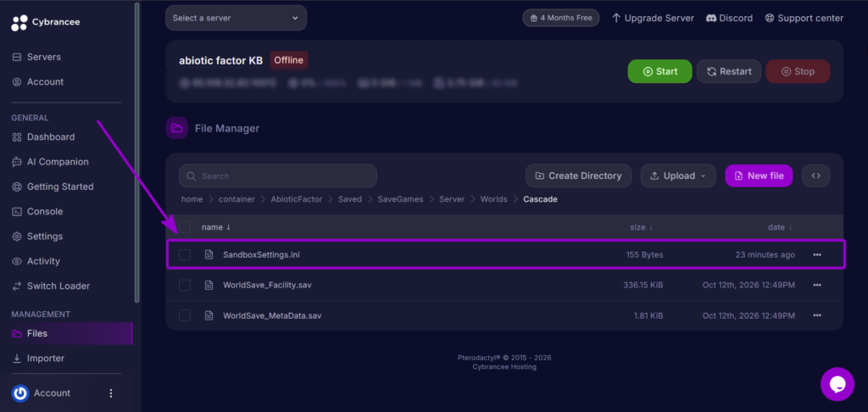Open the live chat bubble
The width and height of the screenshot is (868, 412).
(837, 384)
